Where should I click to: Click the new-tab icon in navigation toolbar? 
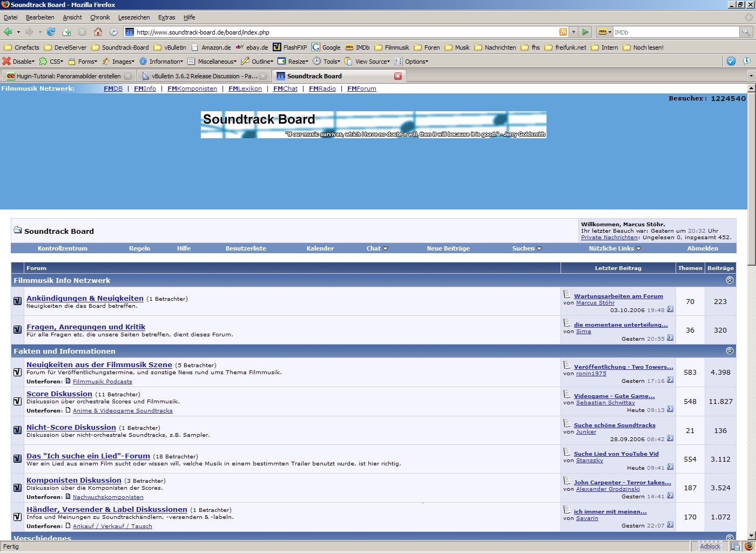[x=67, y=32]
